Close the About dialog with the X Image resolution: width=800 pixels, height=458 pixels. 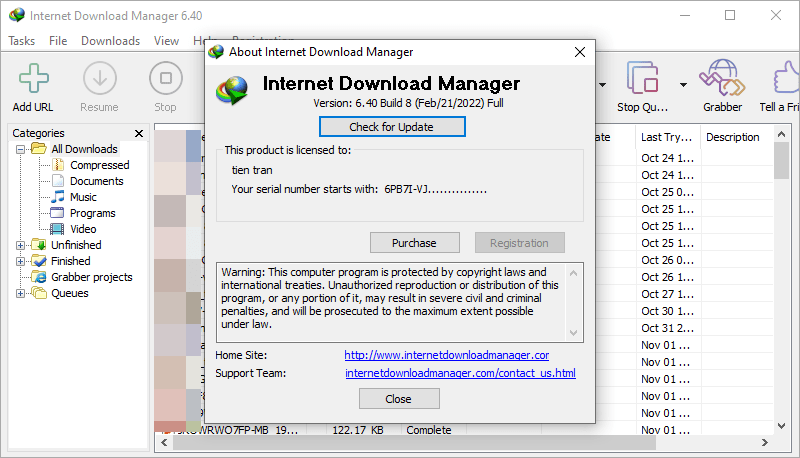tap(580, 52)
